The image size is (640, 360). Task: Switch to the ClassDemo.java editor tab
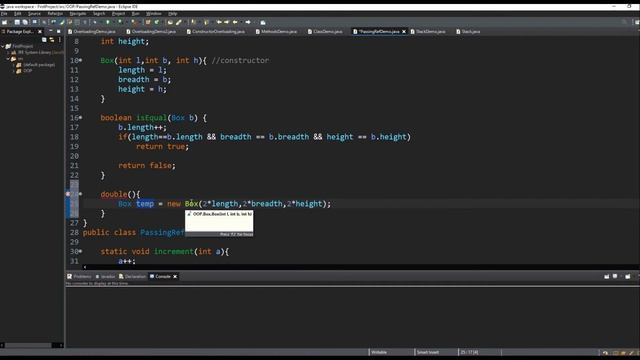pyautogui.click(x=325, y=31)
